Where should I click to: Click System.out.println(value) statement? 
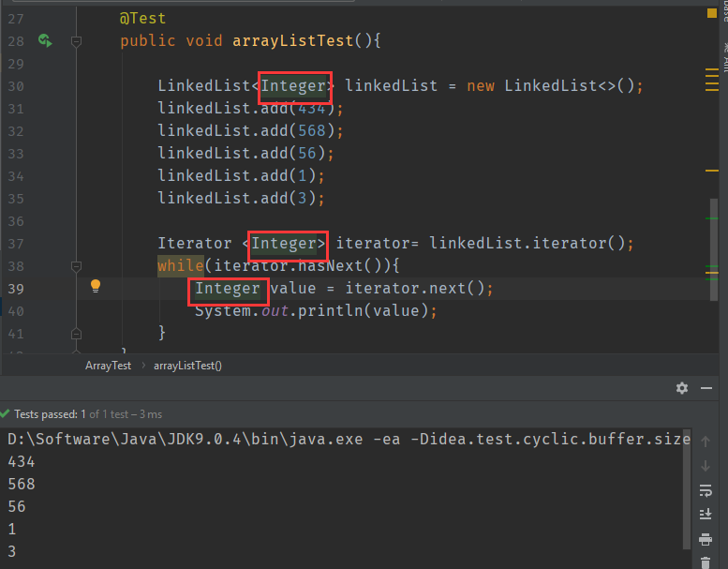(x=316, y=310)
